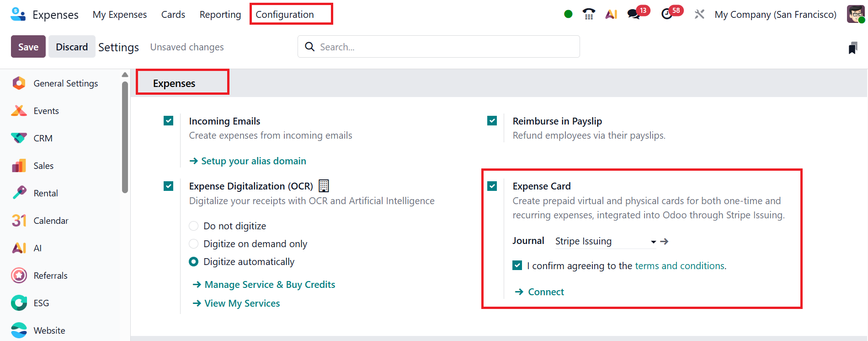Untick the terms and conditions agreement checkbox
868x341 pixels.
pos(517,265)
